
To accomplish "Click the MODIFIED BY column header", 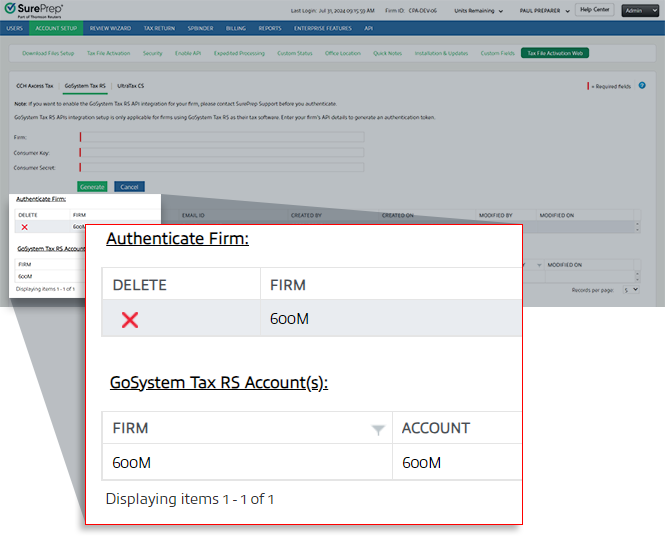I will [x=495, y=215].
